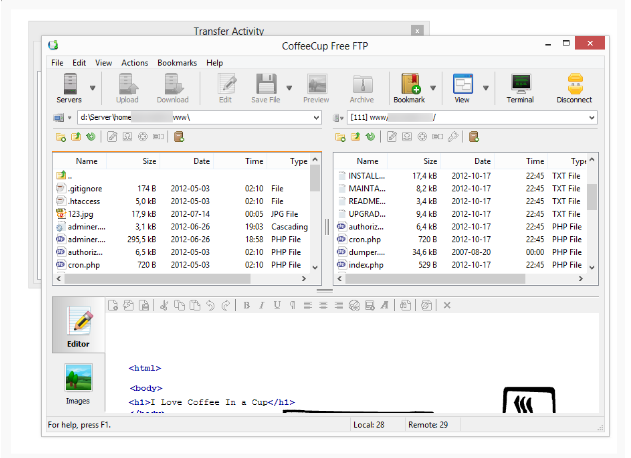The image size is (631, 458).
Task: Create new folder in local pane
Action: 61,137
